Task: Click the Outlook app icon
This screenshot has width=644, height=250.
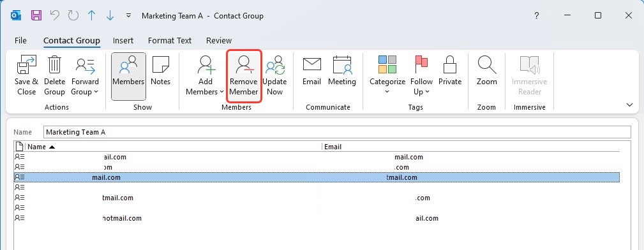Action: pyautogui.click(x=16, y=15)
